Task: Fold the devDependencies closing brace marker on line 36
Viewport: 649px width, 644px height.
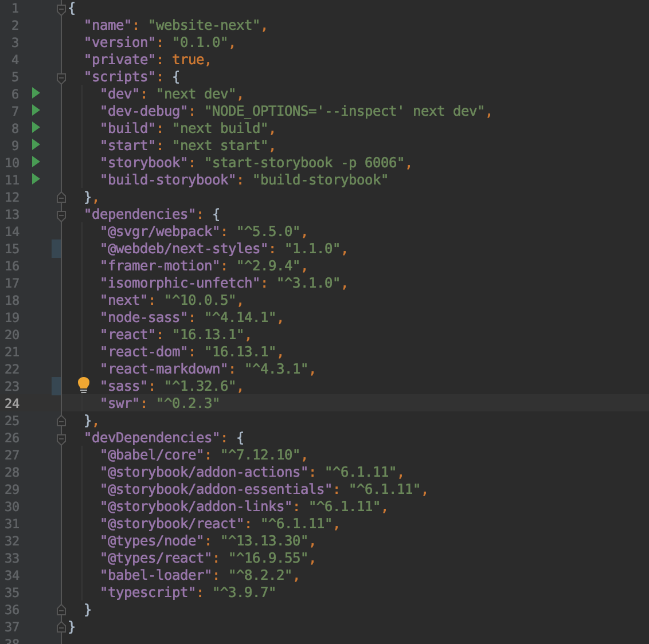Action: 61,610
